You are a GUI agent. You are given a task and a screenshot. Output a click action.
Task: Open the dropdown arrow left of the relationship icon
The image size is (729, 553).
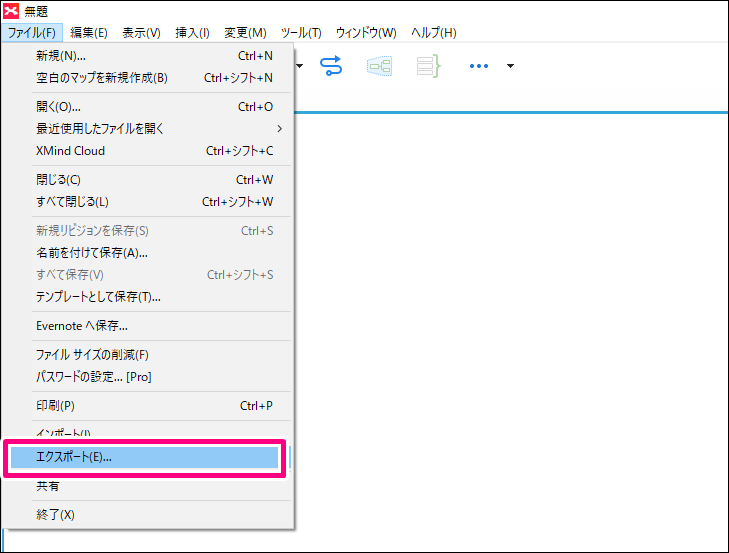click(x=299, y=66)
